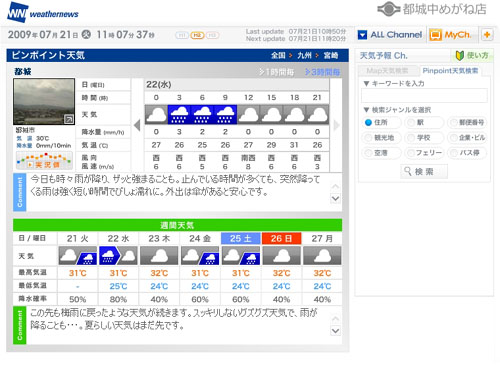Select the 空港 search genre radio

pos(368,153)
